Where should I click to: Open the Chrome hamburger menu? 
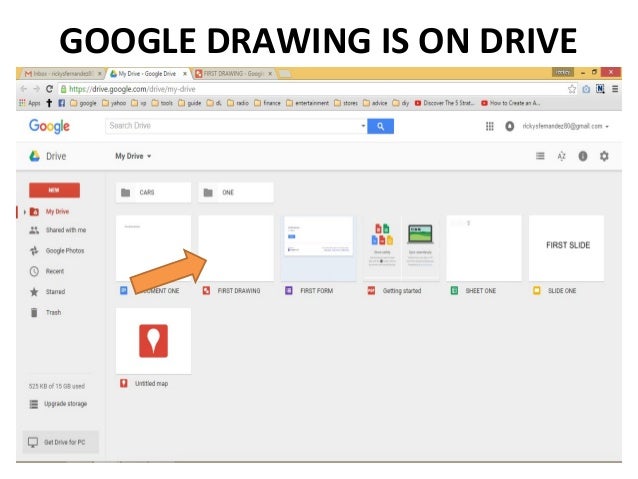point(615,89)
